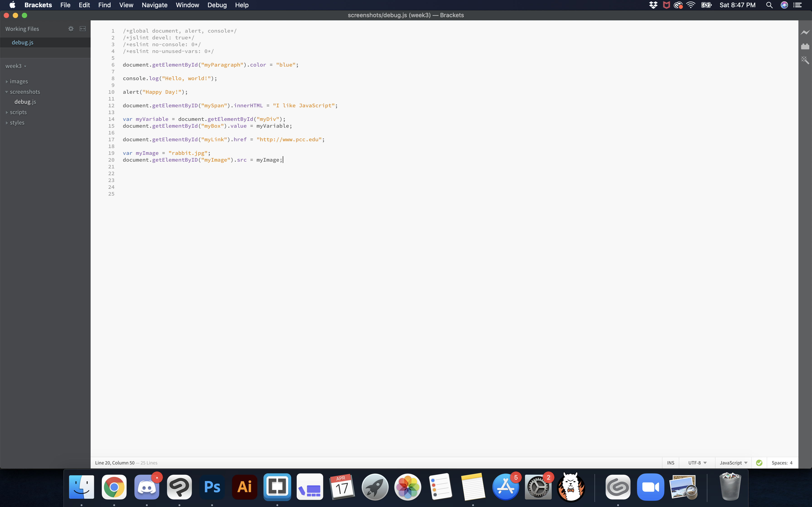Toggle the Spaces indentation label
The width and height of the screenshot is (812, 507).
(779, 463)
